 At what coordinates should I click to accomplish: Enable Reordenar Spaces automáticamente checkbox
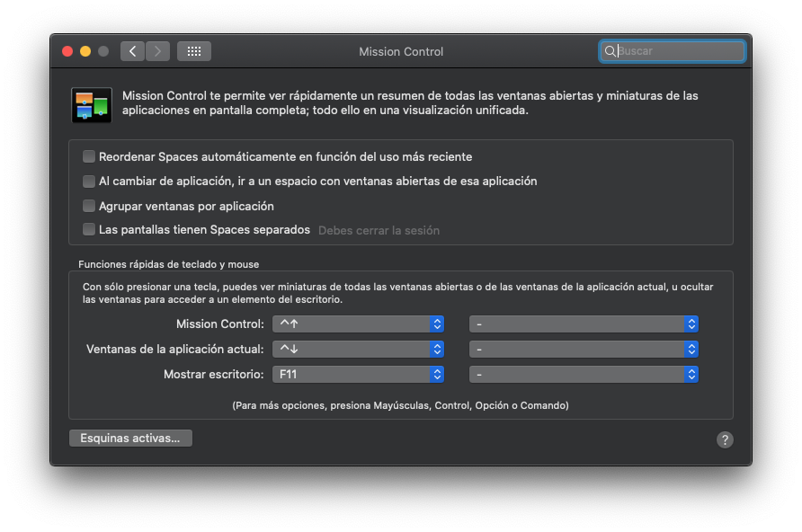[x=89, y=156]
